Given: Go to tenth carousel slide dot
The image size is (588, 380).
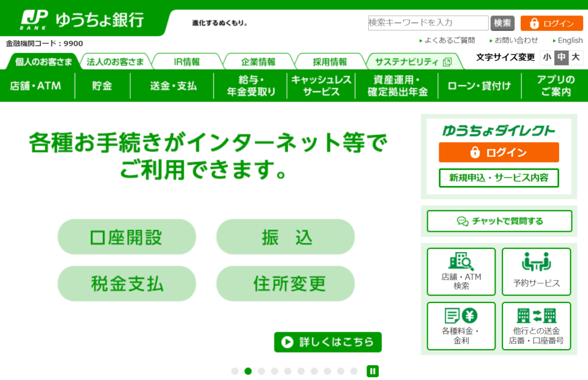Looking at the screenshot, I should pos(354,371).
